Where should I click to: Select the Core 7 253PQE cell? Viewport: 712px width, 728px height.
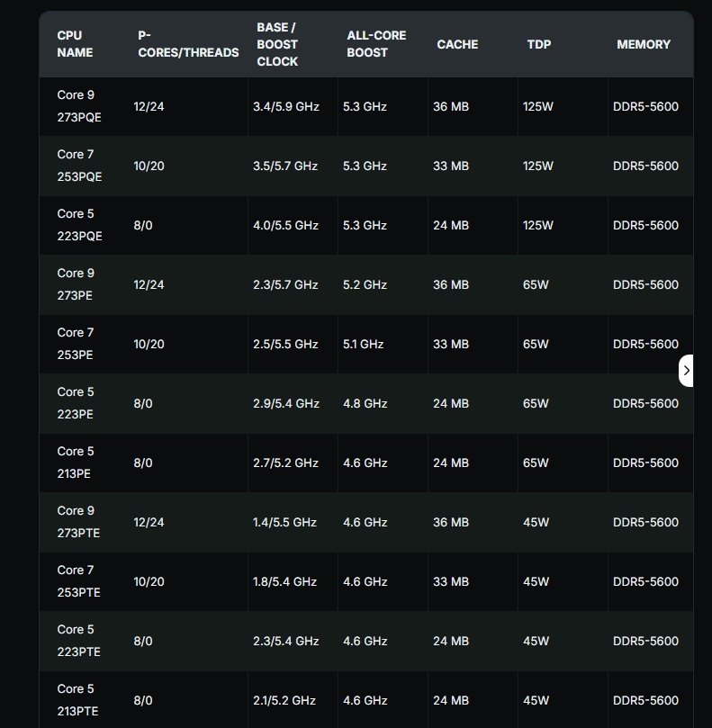pyautogui.click(x=79, y=166)
